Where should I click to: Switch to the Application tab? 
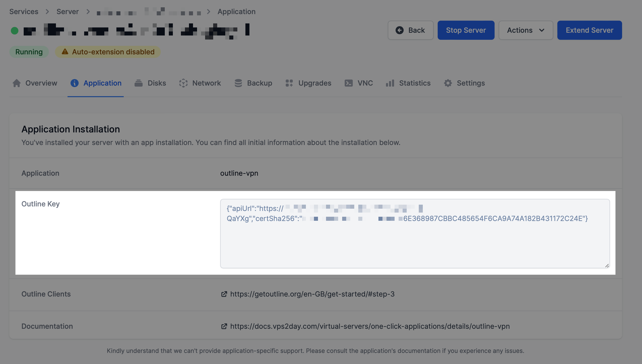pos(102,83)
